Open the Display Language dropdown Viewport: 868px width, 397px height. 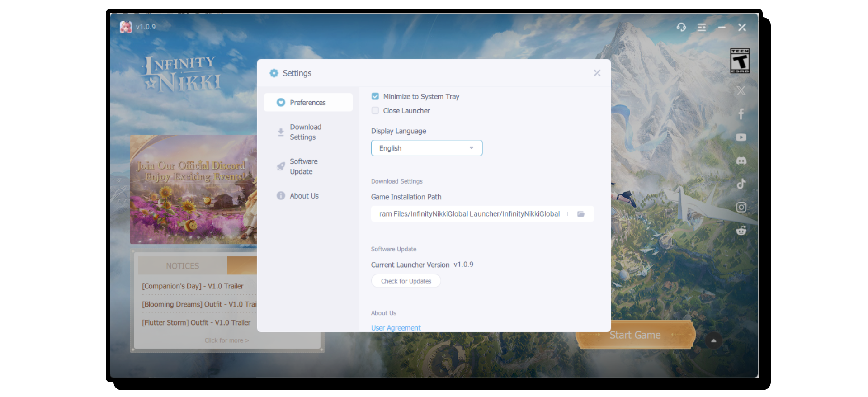pyautogui.click(x=427, y=148)
